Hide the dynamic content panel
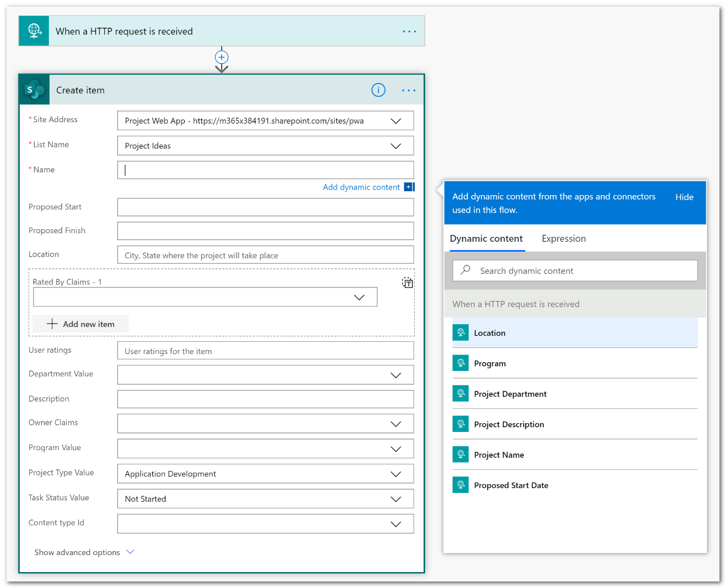The image size is (726, 588). pos(684,197)
